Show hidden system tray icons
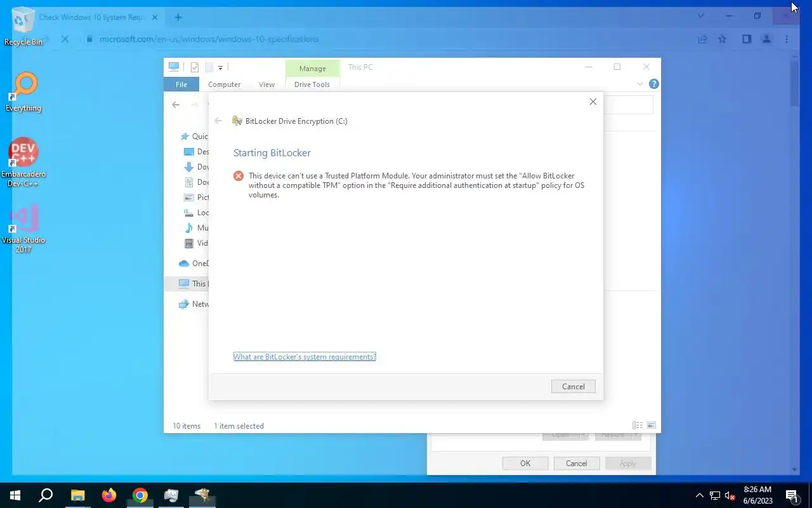 (700, 495)
